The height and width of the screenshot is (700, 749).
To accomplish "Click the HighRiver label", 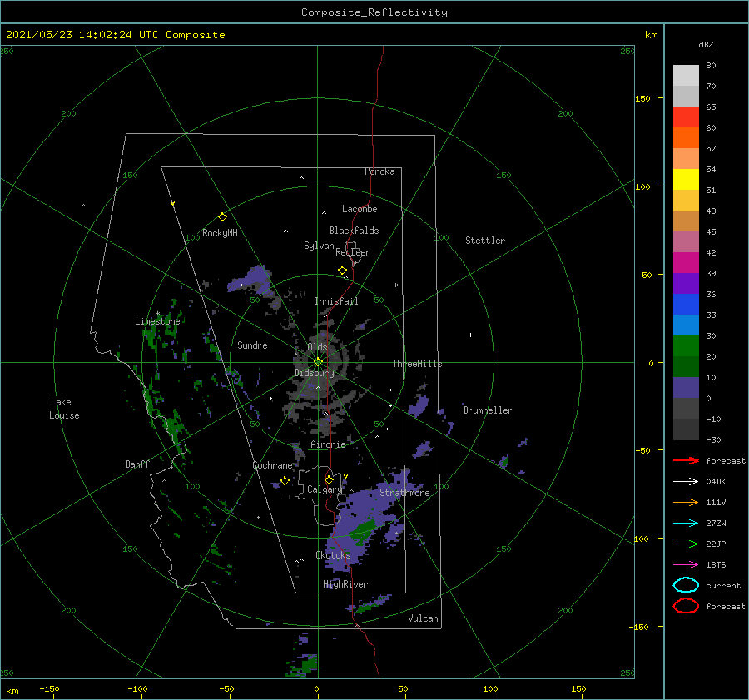I will click(x=345, y=584).
